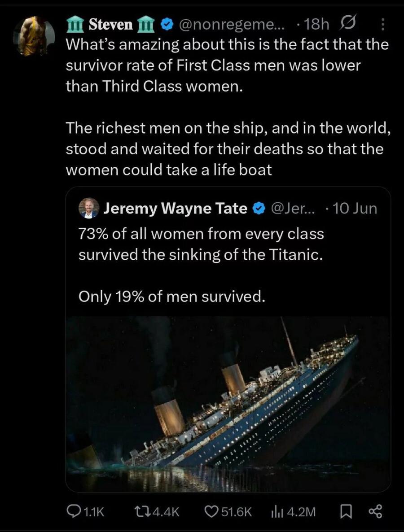Open the three-dot more options menu

[382, 25]
